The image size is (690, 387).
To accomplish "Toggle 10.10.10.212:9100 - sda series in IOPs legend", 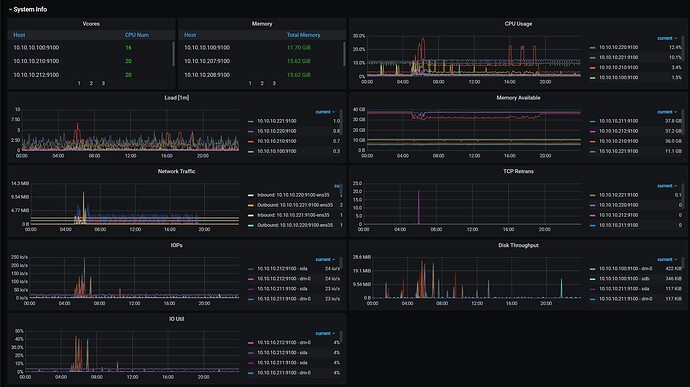I will click(282, 269).
